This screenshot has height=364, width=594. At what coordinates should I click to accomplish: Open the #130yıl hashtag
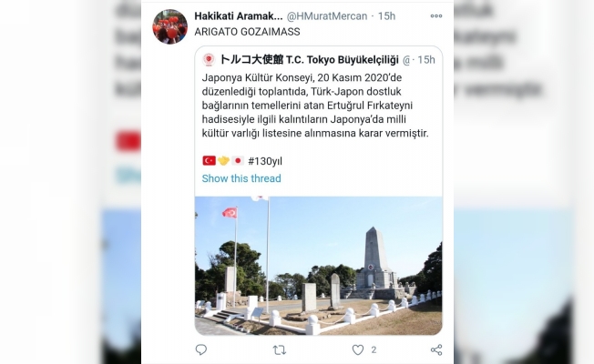coord(265,161)
